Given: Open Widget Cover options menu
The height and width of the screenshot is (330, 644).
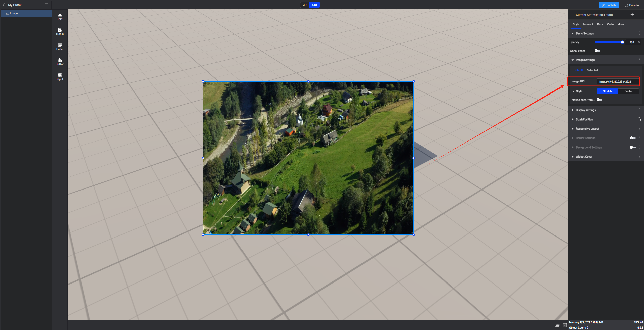Looking at the screenshot, I should pyautogui.click(x=639, y=157).
